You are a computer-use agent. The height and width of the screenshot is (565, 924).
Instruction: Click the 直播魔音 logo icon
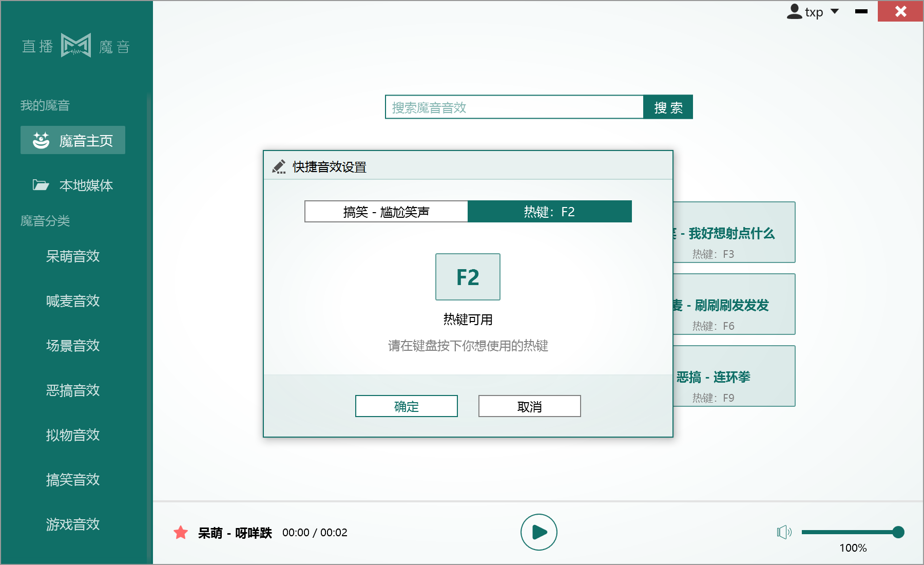tap(76, 46)
